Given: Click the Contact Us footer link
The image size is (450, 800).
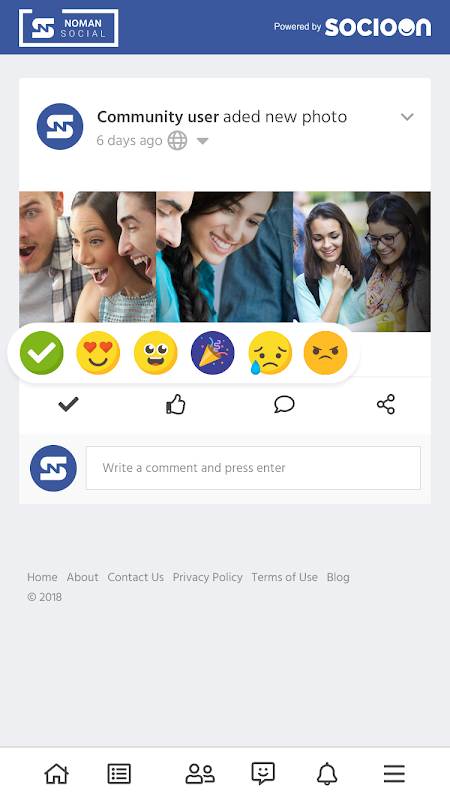Looking at the screenshot, I should pos(136,577).
